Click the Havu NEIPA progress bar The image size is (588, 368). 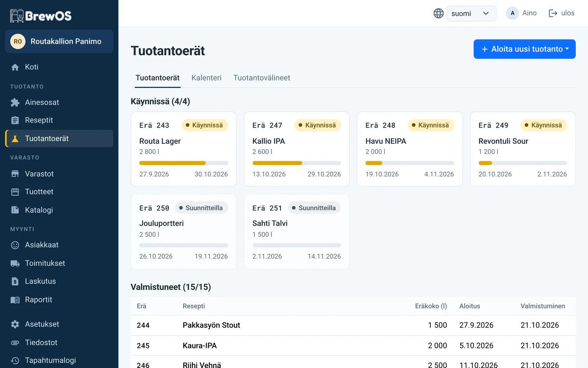tap(410, 163)
